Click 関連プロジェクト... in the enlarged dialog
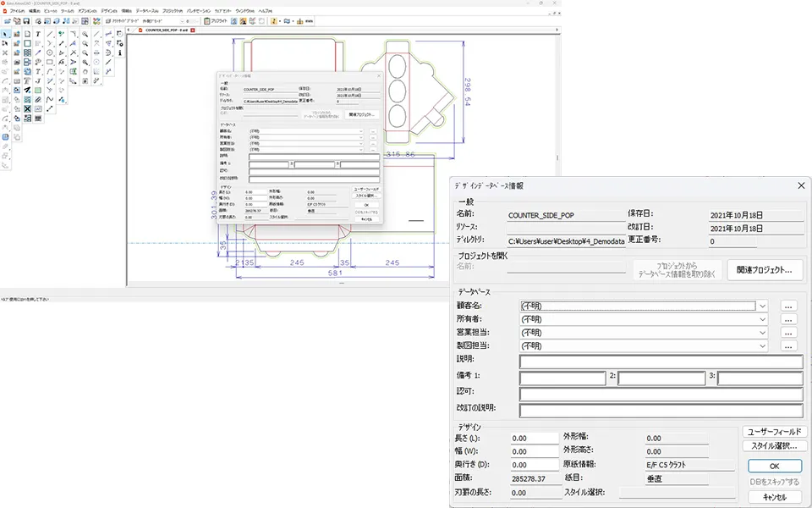 click(x=764, y=270)
